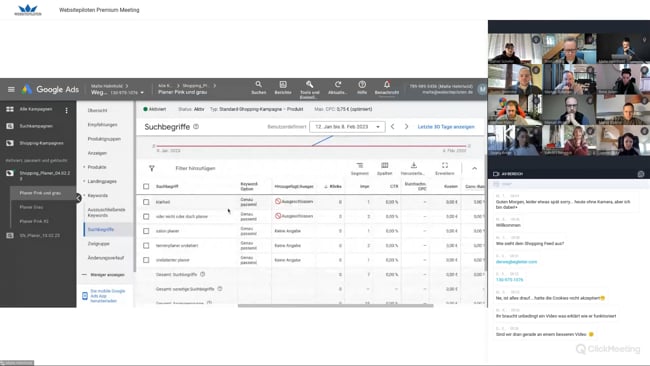
Task: Open the Zielgruppe page
Action: coord(99,244)
